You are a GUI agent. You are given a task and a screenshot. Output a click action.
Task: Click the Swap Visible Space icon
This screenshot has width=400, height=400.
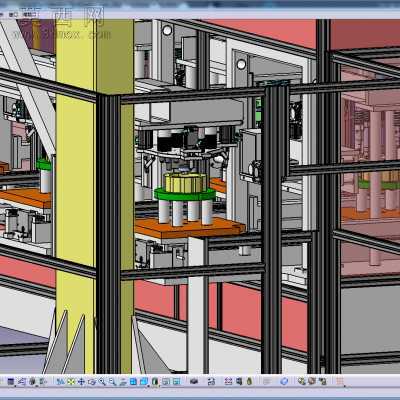tap(176, 381)
